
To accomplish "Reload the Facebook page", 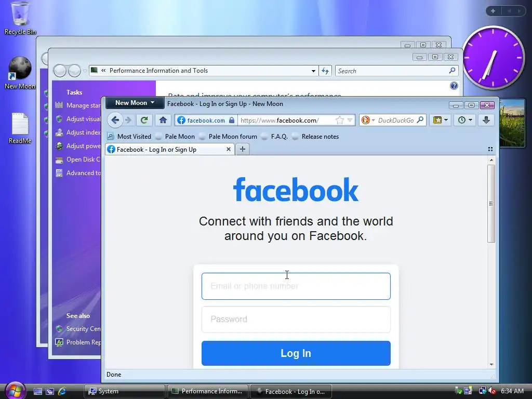I will pos(144,120).
